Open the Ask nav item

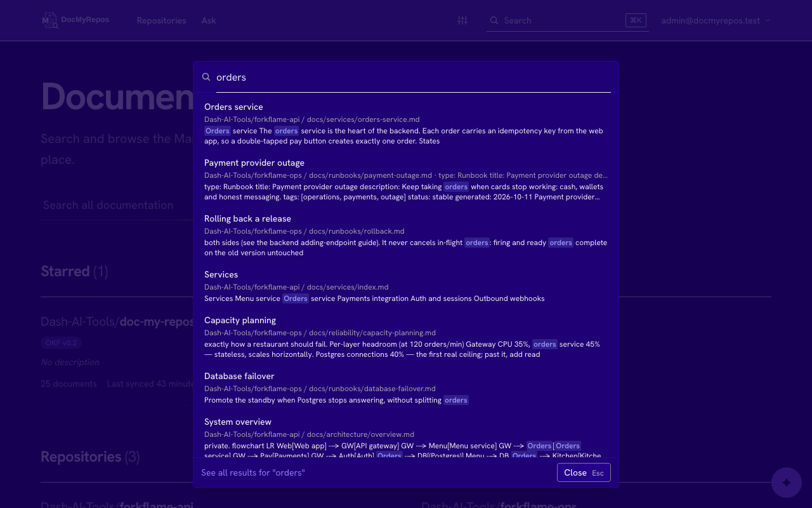pos(209,20)
